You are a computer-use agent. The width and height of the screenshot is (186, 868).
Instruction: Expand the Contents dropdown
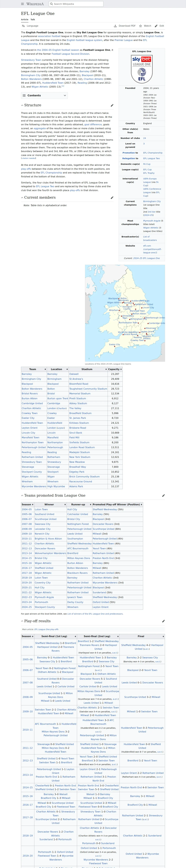[44, 95]
